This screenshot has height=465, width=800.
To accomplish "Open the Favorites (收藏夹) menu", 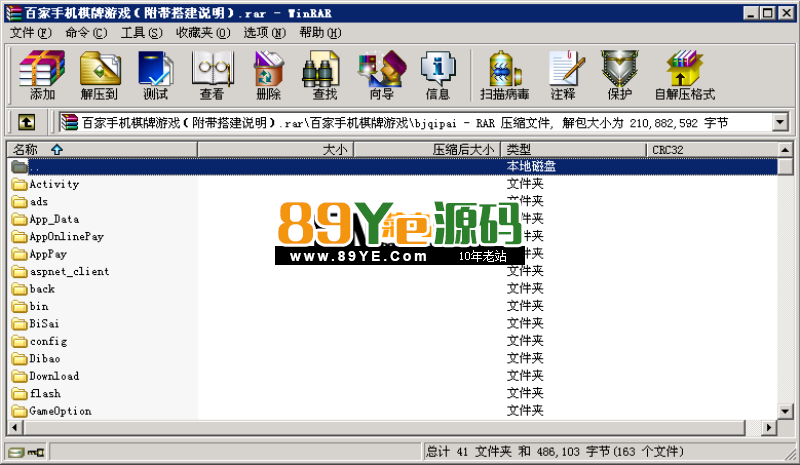I will [203, 33].
